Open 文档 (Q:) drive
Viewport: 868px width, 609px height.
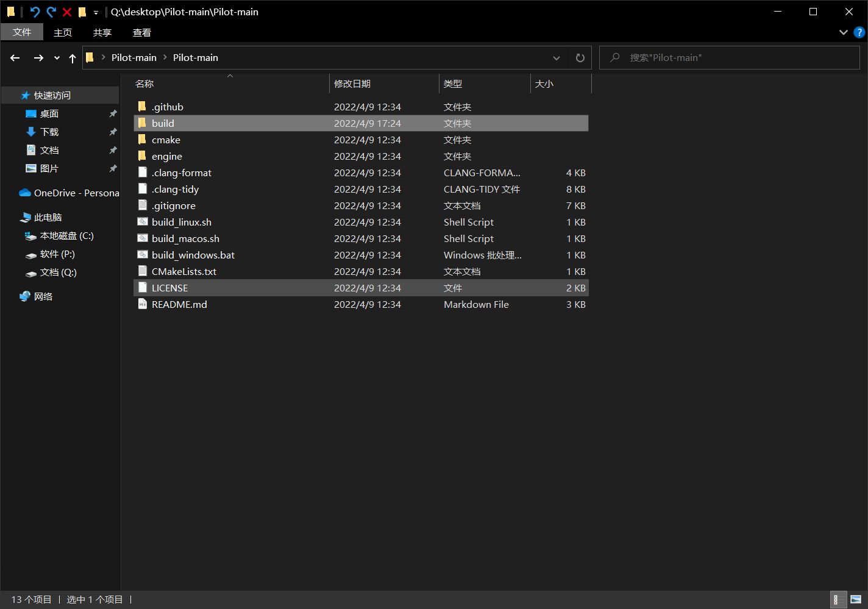60,272
